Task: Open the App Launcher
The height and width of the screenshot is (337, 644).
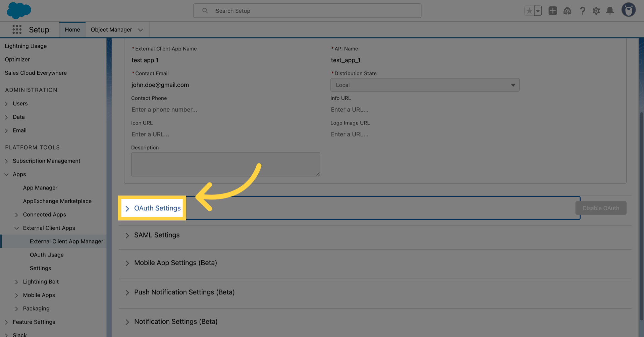Action: tap(16, 30)
